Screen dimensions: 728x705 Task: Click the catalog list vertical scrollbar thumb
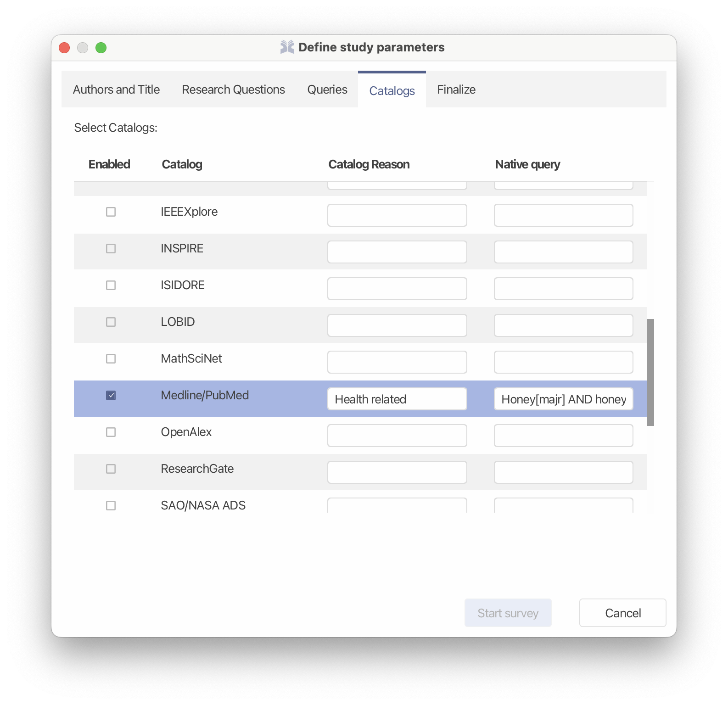point(650,372)
